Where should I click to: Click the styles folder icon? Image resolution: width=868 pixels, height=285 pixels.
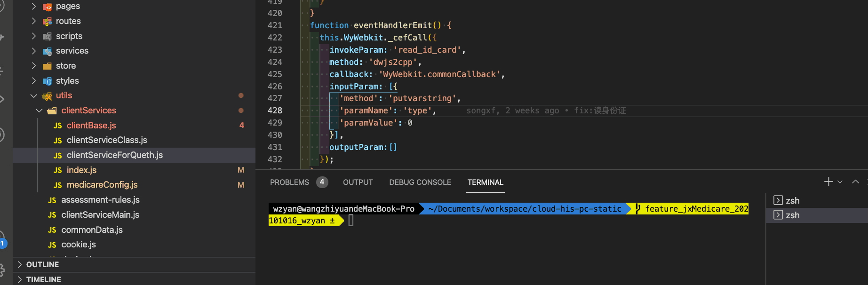coord(47,81)
